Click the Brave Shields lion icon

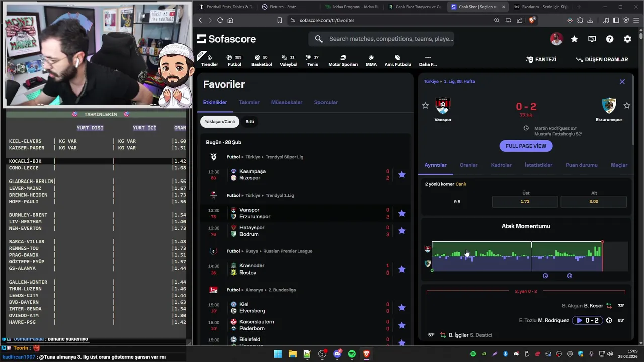coord(532,20)
